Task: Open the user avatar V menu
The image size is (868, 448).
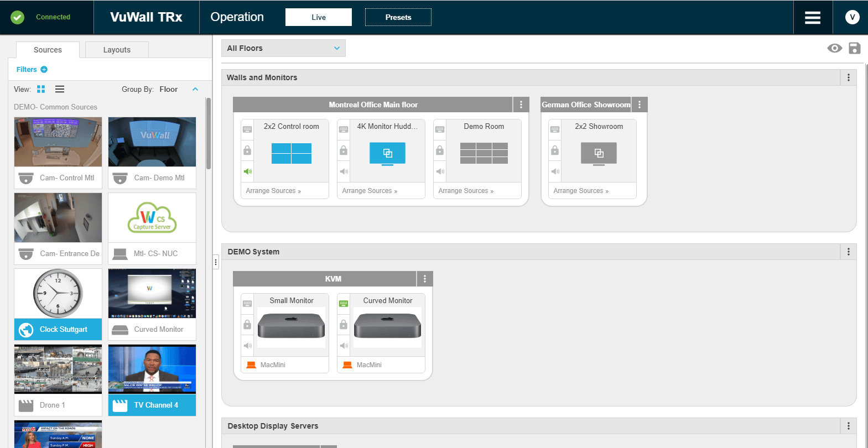Action: point(852,17)
